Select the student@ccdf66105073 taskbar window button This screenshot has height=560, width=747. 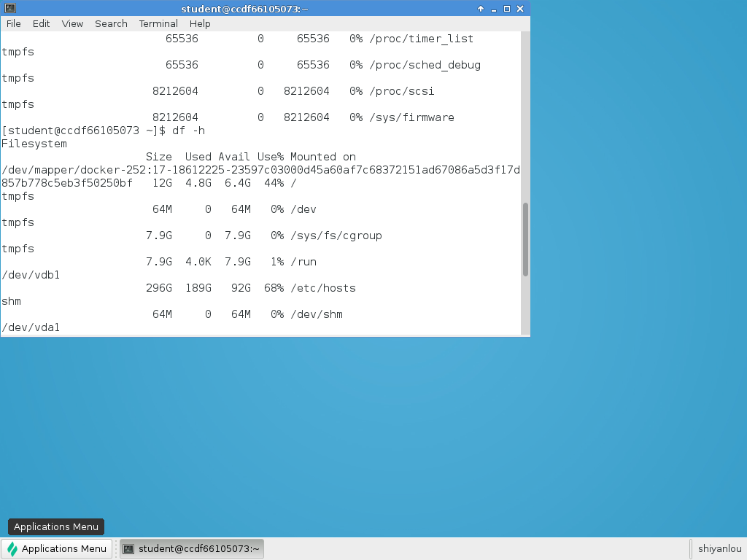[191, 549]
